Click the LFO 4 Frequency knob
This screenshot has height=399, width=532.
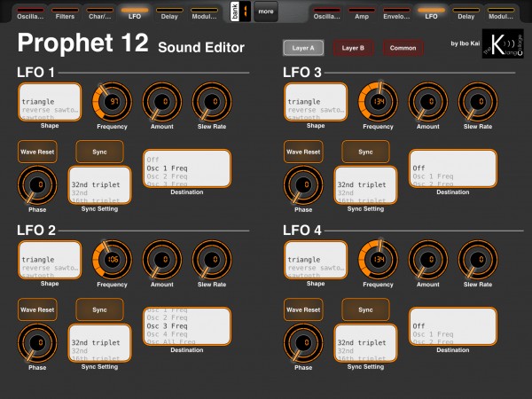click(x=378, y=260)
